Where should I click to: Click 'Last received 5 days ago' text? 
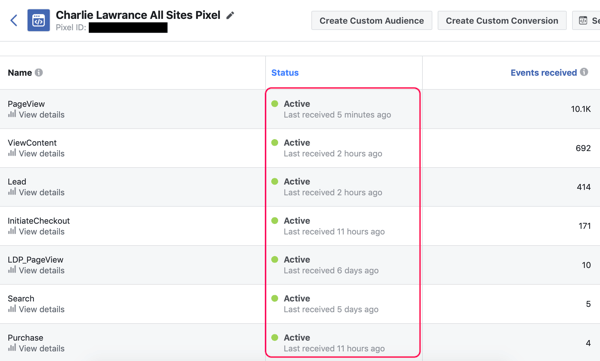(x=331, y=309)
